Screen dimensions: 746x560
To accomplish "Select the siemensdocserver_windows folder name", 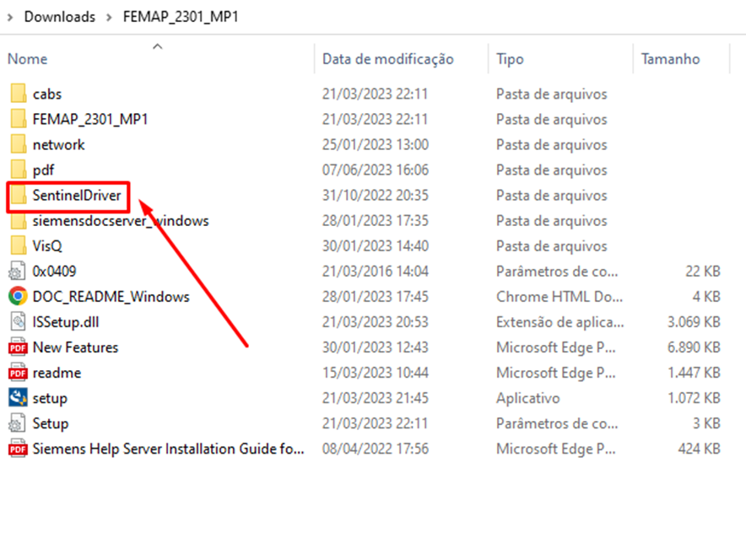I will (121, 221).
